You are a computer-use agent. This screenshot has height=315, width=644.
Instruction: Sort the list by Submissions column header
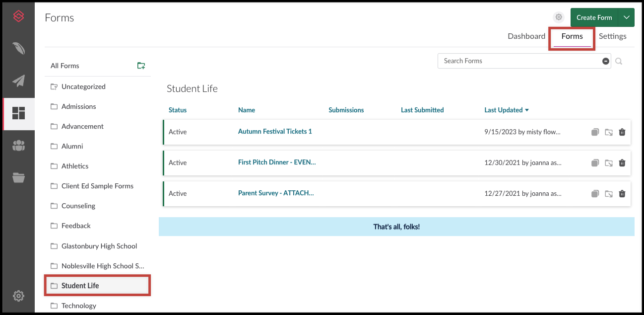point(346,110)
